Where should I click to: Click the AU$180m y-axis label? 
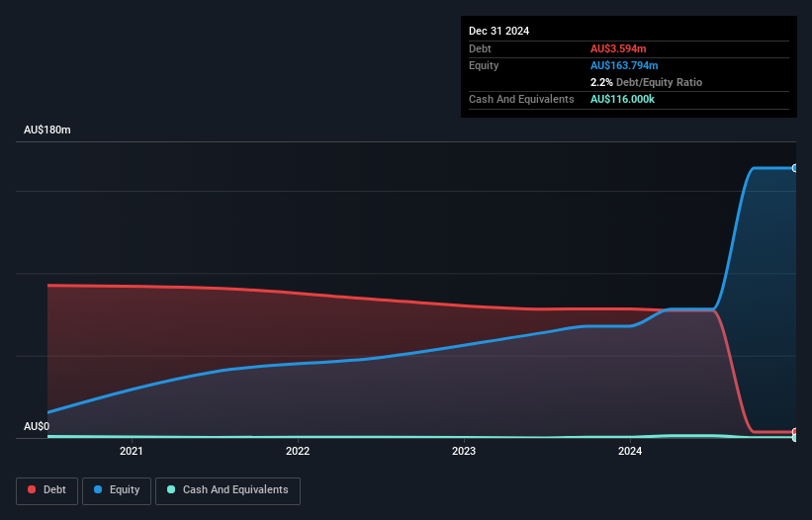pyautogui.click(x=47, y=130)
